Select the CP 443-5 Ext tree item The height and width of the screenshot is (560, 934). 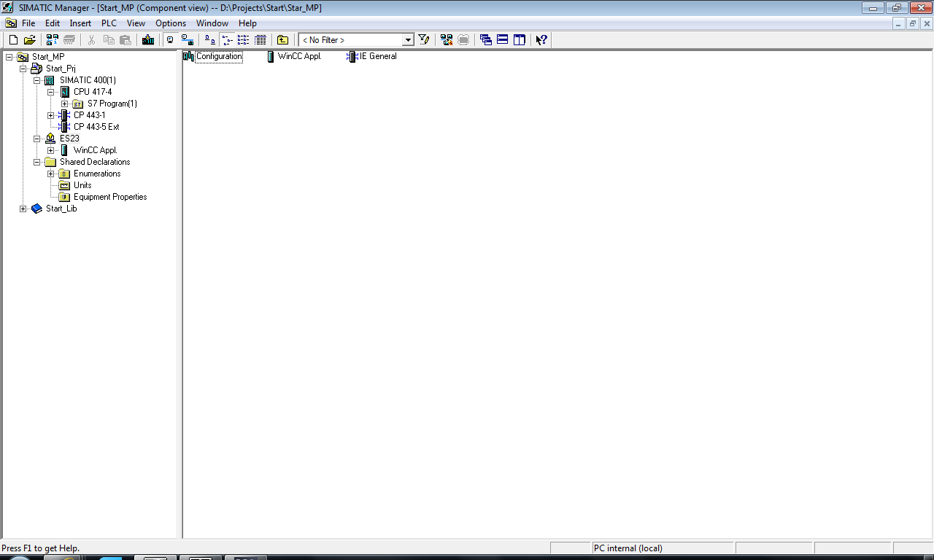coord(96,127)
